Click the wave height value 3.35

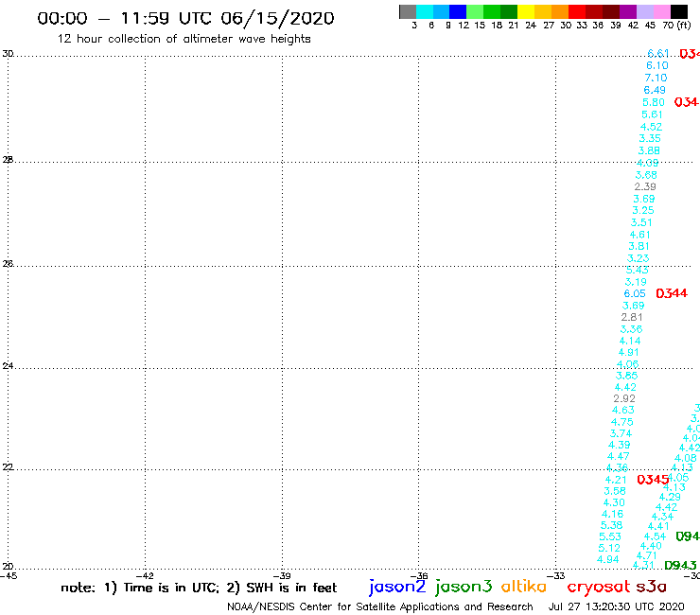[650, 138]
